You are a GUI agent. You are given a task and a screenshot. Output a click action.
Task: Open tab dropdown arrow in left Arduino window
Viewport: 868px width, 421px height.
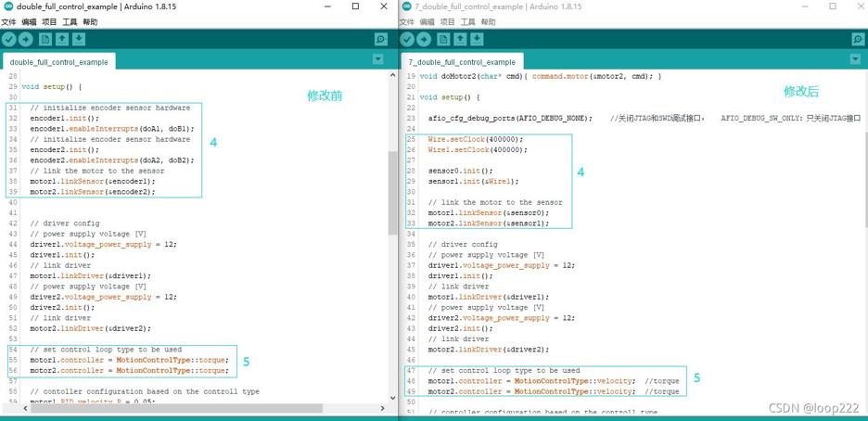[x=378, y=59]
